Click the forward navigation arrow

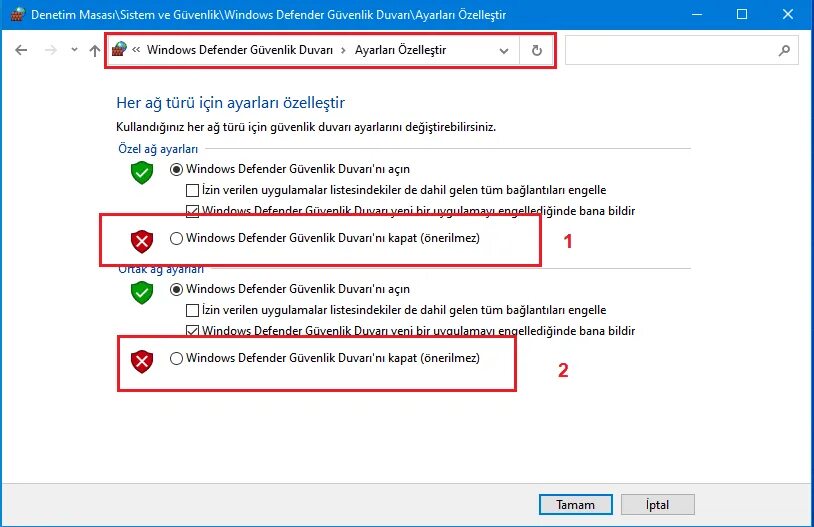(x=51, y=50)
